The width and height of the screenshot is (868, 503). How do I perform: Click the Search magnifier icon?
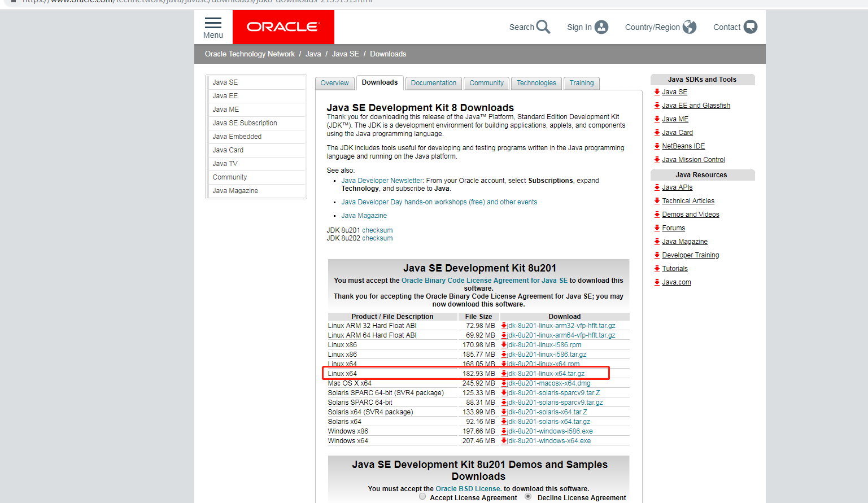(543, 27)
